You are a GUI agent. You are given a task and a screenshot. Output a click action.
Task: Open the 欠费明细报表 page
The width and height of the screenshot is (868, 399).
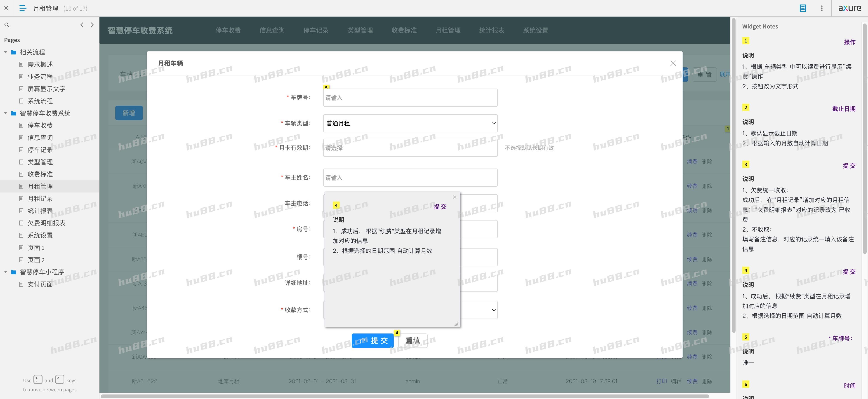coord(46,223)
